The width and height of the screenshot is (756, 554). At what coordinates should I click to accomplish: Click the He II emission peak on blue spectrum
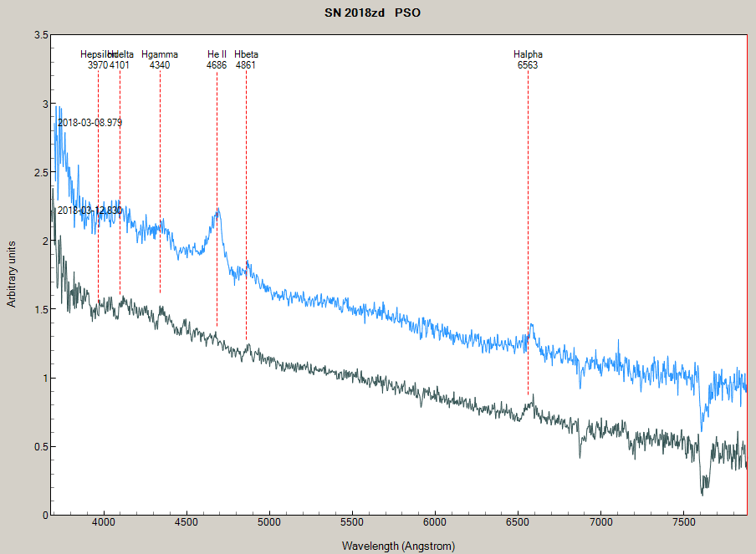point(217,211)
